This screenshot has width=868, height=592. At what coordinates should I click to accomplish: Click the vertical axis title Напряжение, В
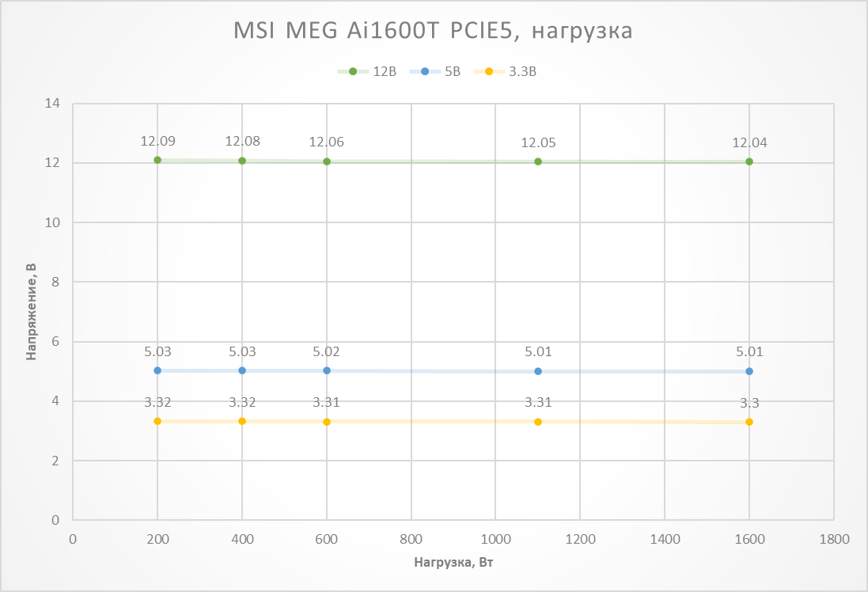32,311
